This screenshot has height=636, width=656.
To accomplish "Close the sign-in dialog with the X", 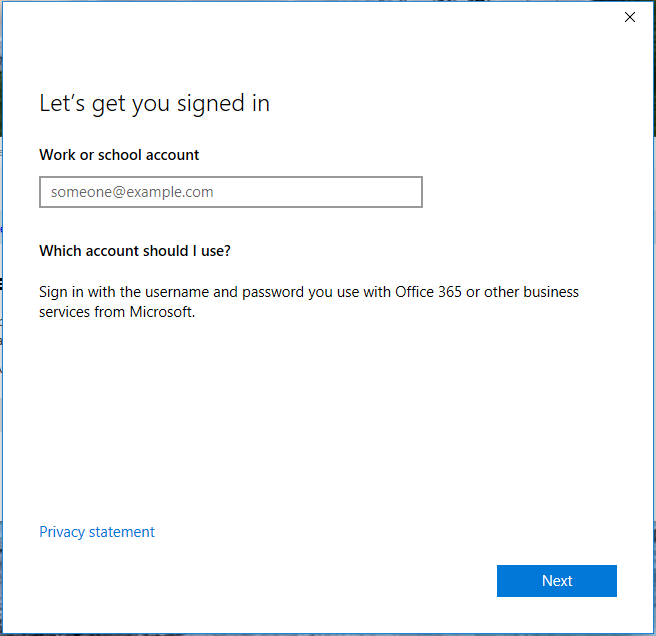I will [630, 17].
